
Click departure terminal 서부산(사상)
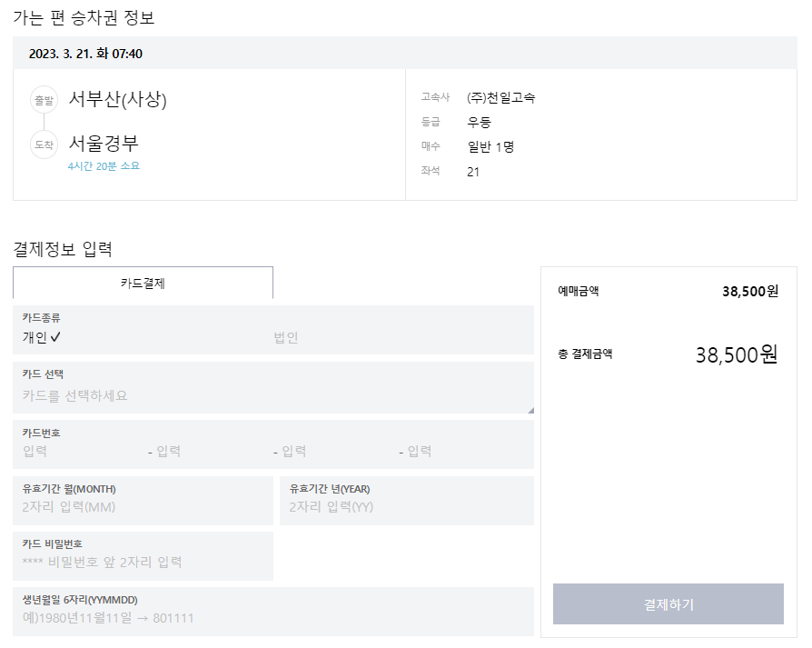pyautogui.click(x=118, y=99)
